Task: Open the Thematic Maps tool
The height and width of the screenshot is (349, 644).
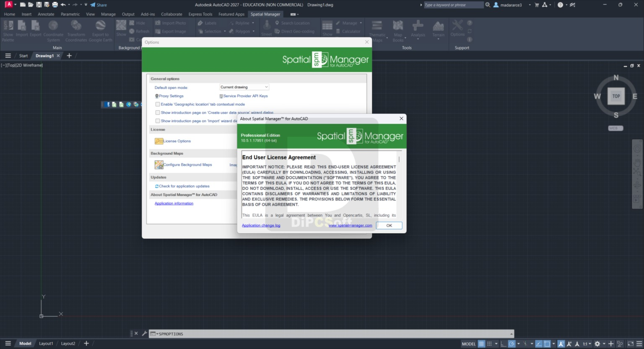Action: coord(377,29)
